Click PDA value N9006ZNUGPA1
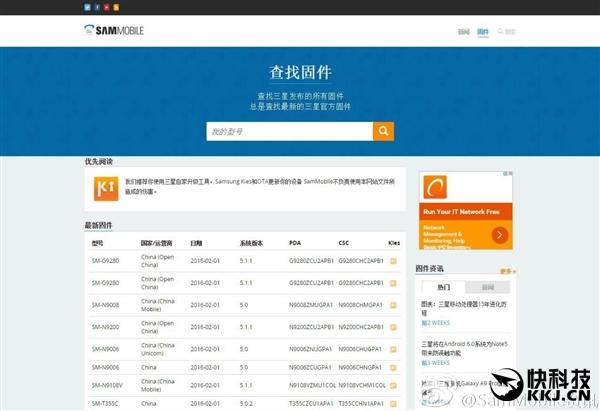Screen dimensions: 600x411 pos(310,349)
